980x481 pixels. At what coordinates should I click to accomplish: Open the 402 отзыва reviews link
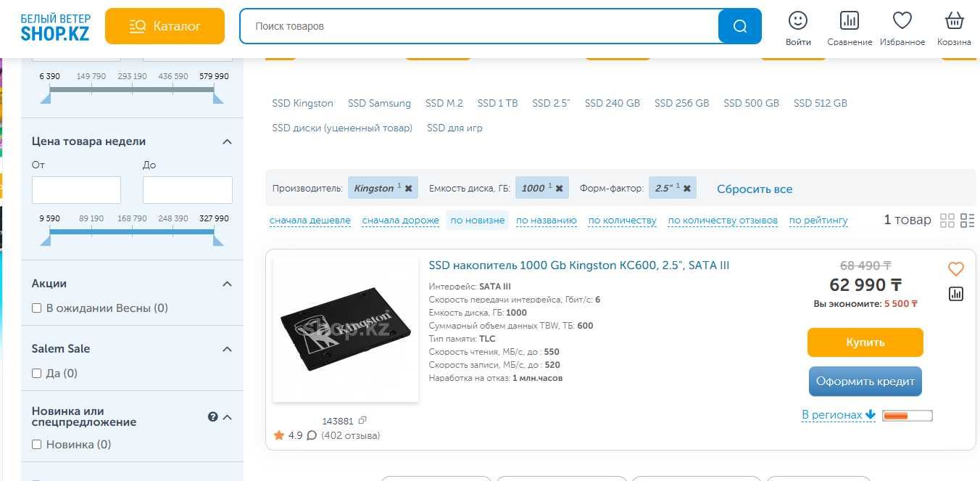tap(350, 436)
